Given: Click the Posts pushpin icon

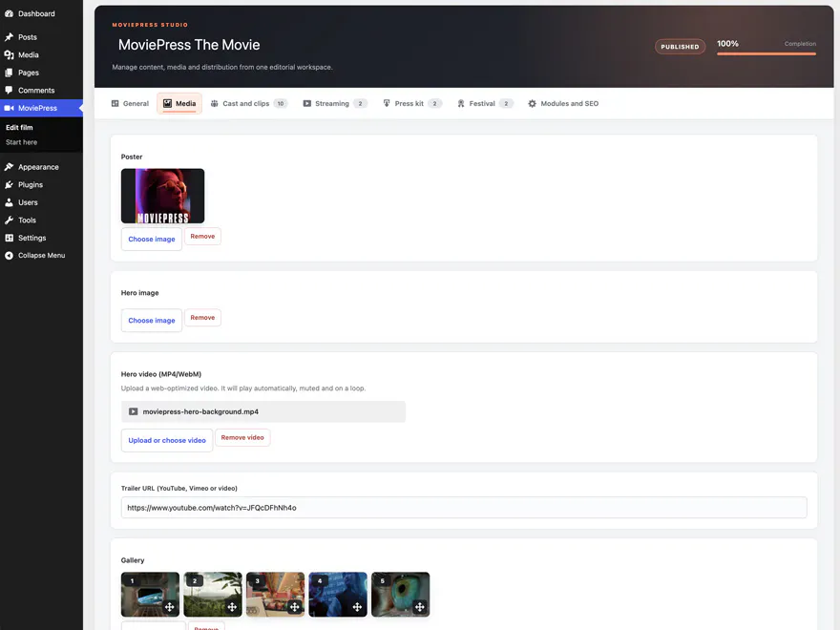Looking at the screenshot, I should 10,37.
